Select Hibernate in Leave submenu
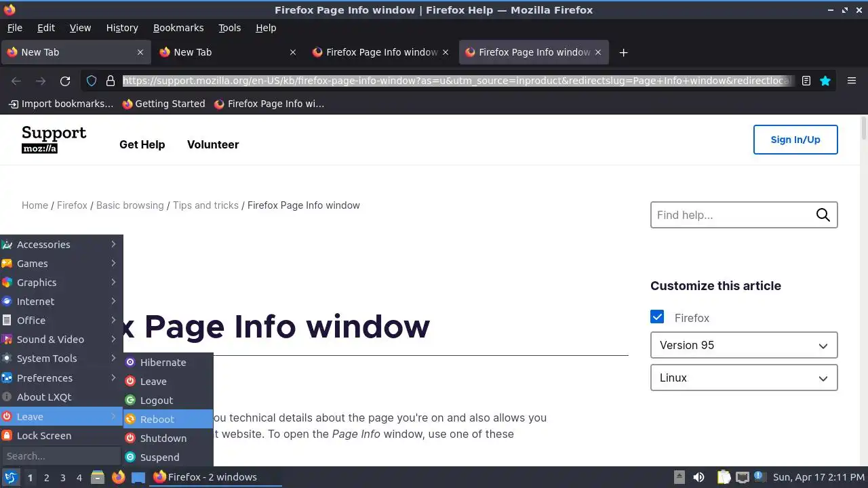The width and height of the screenshot is (868, 488). [168, 363]
